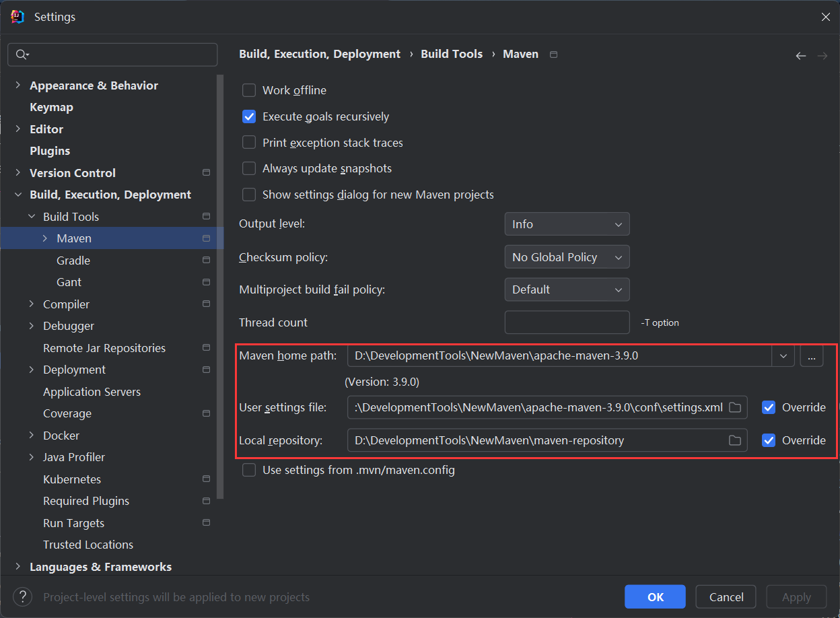Screen dimensions: 840x618
Task: Click project-level icon beside Deployment
Action: coord(206,370)
